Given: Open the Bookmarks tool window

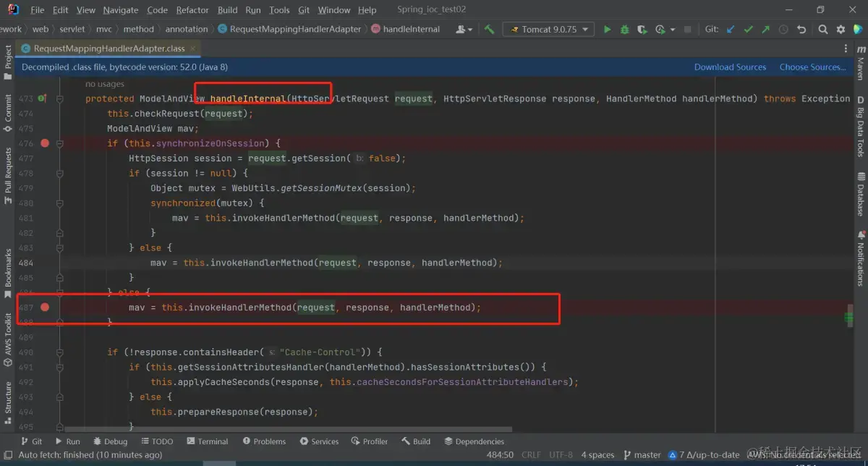Looking at the screenshot, I should (x=7, y=273).
